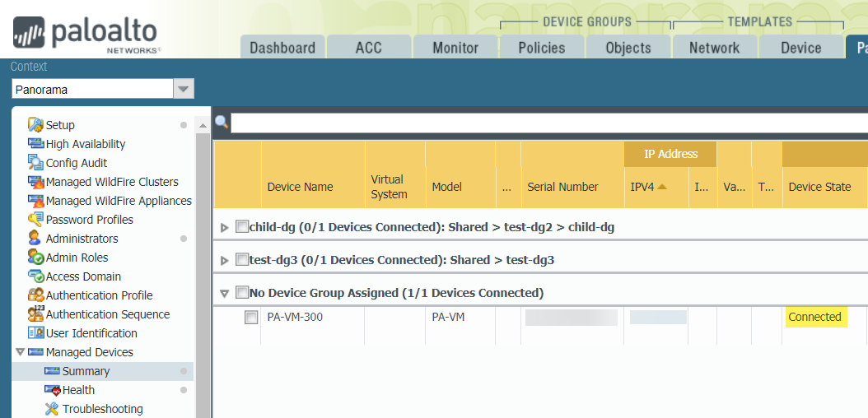Click the Password Profiles key icon
This screenshot has height=418, width=868.
[35, 220]
